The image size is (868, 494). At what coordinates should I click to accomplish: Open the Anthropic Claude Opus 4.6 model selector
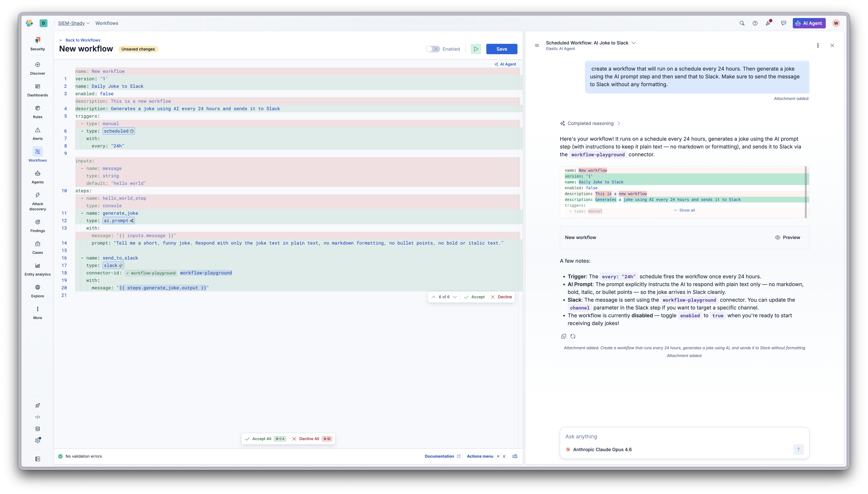coord(599,450)
